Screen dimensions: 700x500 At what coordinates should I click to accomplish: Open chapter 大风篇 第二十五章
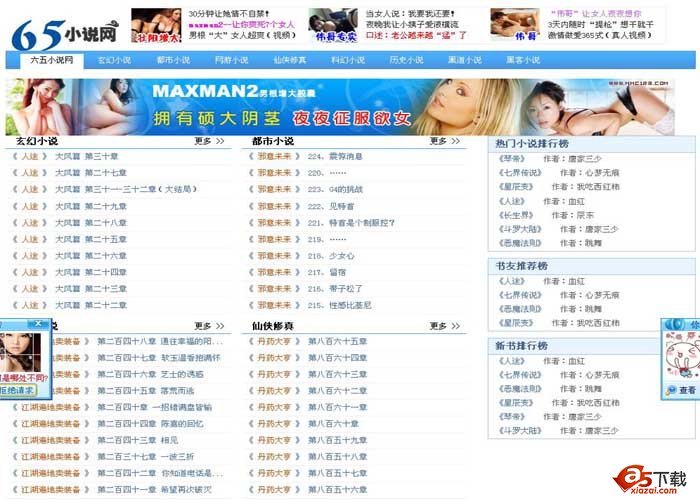[x=91, y=239]
